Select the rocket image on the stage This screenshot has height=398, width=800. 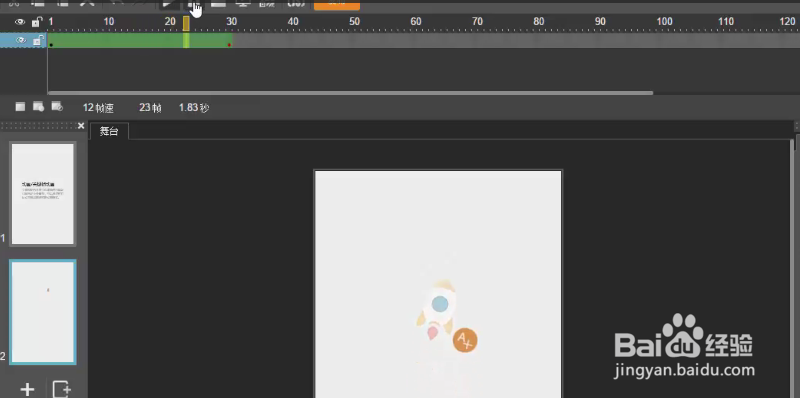coord(437,309)
